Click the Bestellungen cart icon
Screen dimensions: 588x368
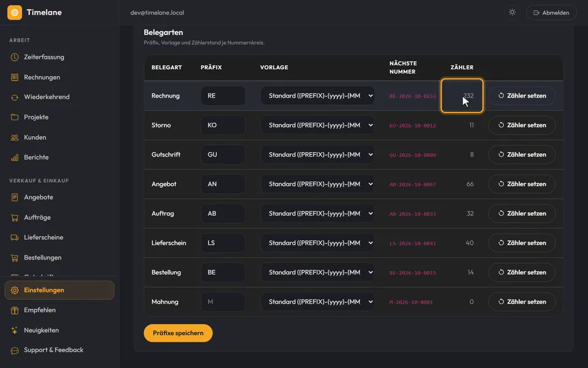point(15,258)
